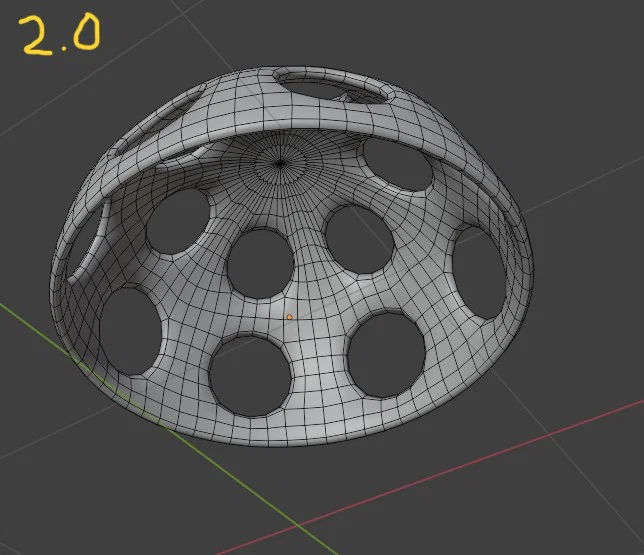
Task: Click the orange object origin dot
Action: tap(290, 317)
